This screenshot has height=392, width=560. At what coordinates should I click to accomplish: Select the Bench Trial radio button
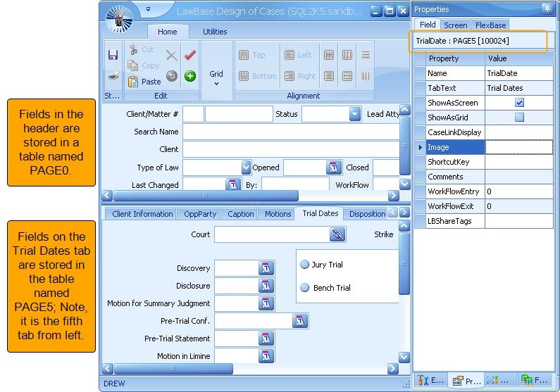(304, 288)
